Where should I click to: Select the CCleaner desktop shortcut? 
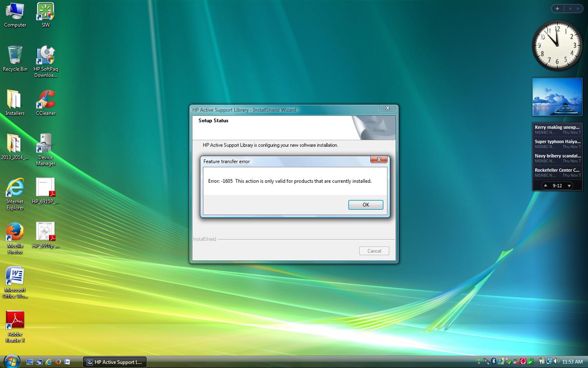46,103
